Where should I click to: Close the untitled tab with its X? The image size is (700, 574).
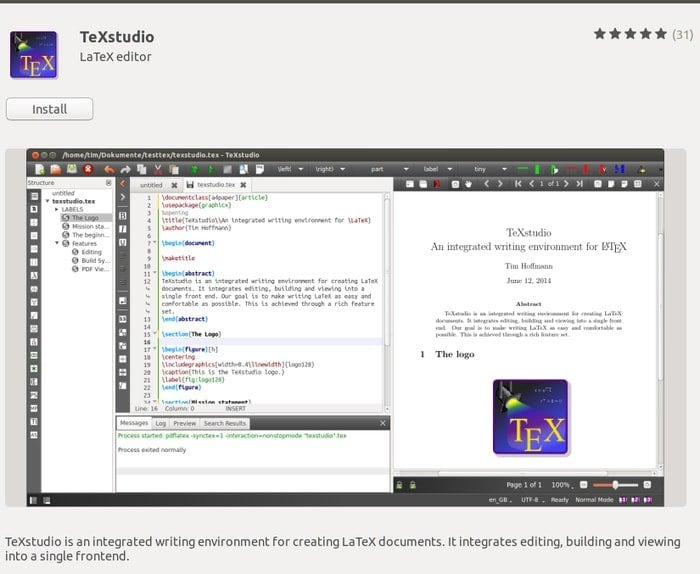(174, 185)
